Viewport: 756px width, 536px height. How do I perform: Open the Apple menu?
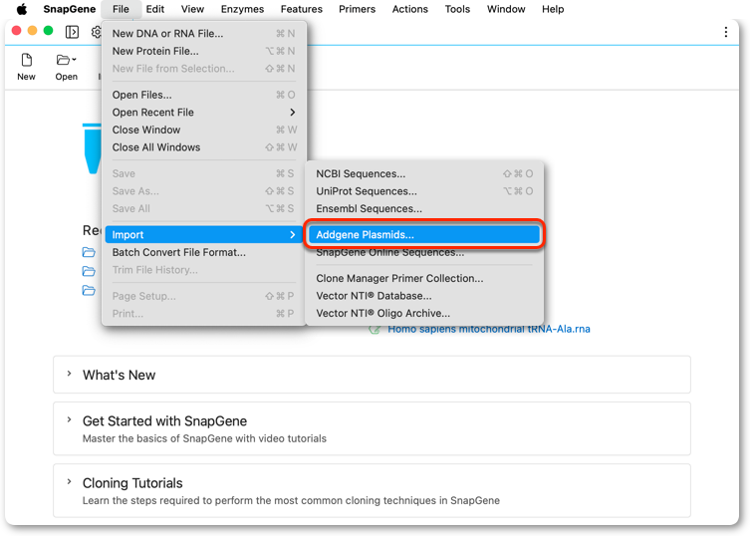[x=22, y=9]
